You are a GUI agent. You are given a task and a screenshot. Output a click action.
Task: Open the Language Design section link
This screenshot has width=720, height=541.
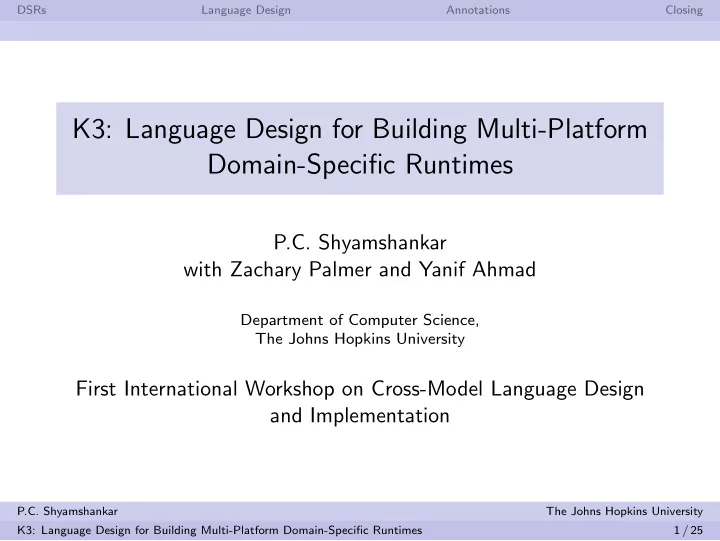246,10
